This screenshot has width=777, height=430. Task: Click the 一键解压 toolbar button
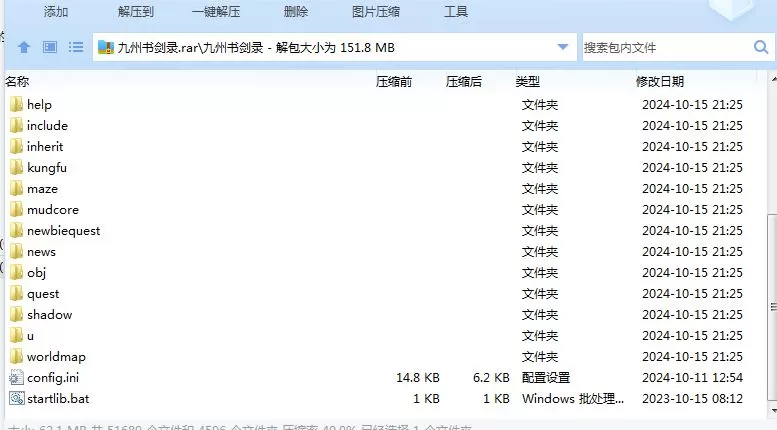(216, 11)
